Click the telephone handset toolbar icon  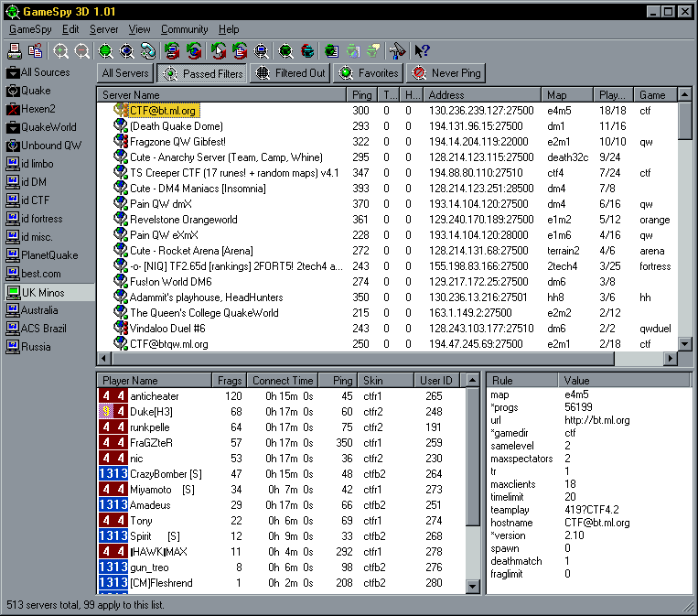(148, 51)
